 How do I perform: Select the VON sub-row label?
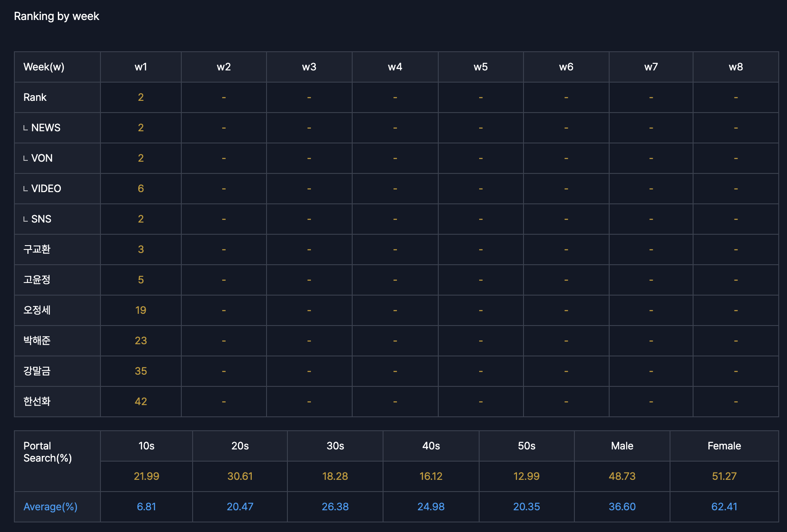pyautogui.click(x=42, y=158)
